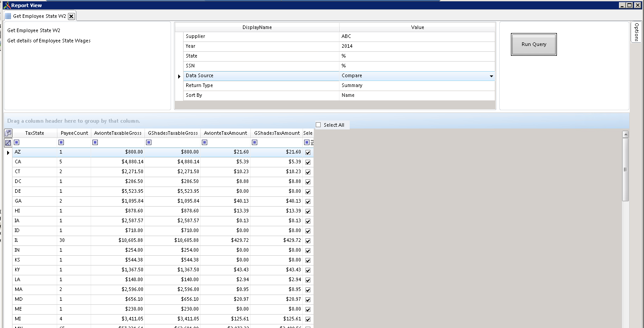Open AvionteTaxableGross filter operator icon
Screen dimensions: 644x328
(x=95, y=143)
